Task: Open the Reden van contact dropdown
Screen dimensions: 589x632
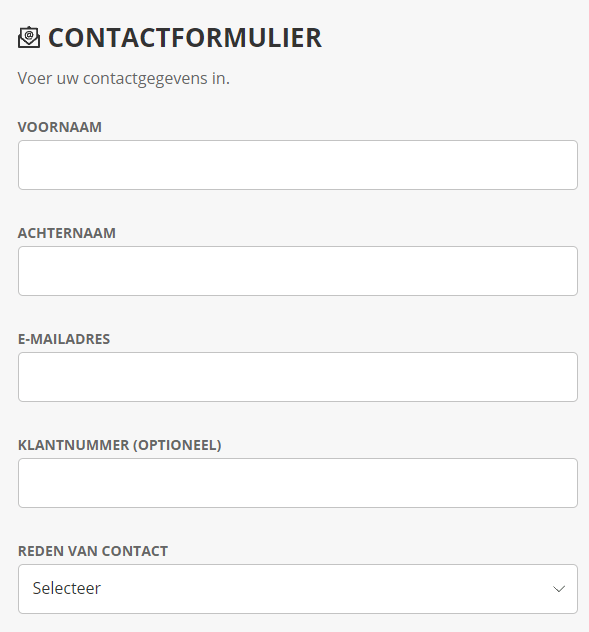Action: (298, 589)
